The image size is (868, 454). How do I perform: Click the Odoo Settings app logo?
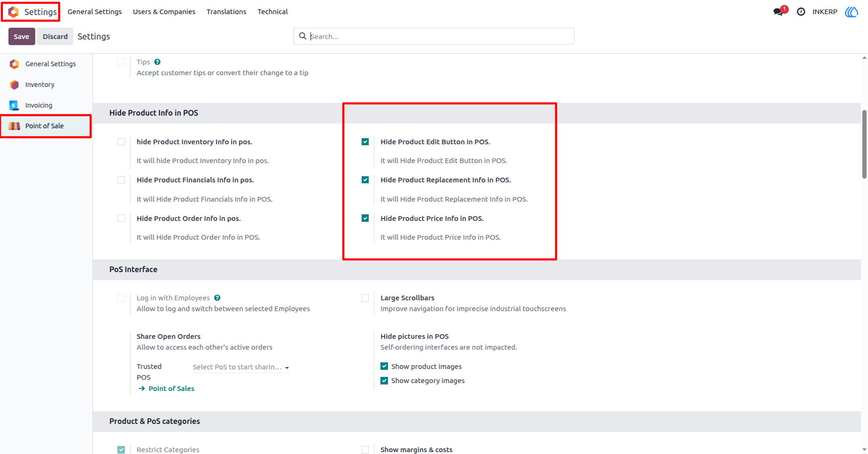point(14,12)
